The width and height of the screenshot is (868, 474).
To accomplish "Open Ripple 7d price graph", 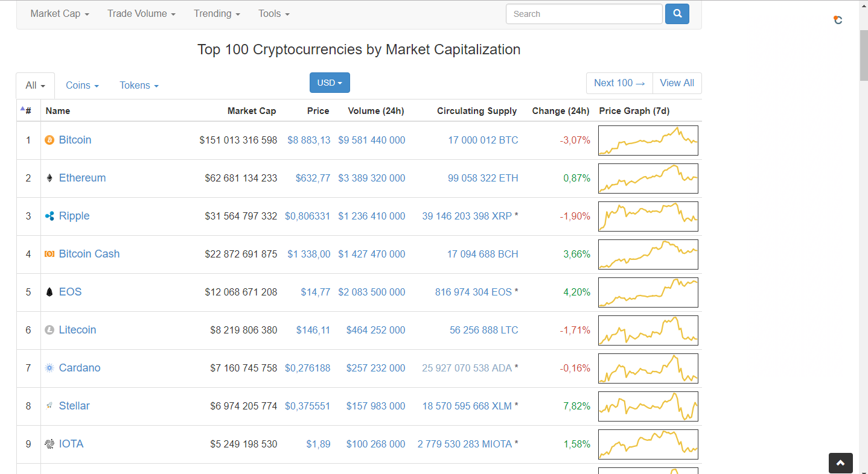I will click(x=648, y=216).
